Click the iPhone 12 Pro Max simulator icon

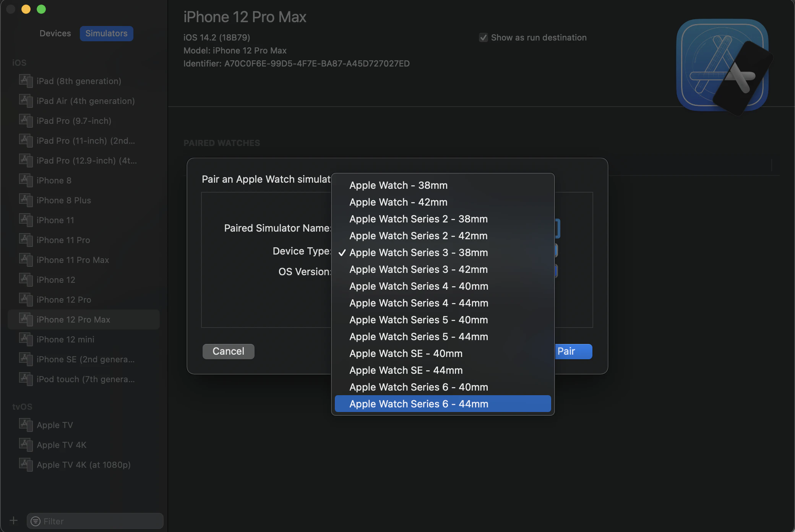point(26,320)
